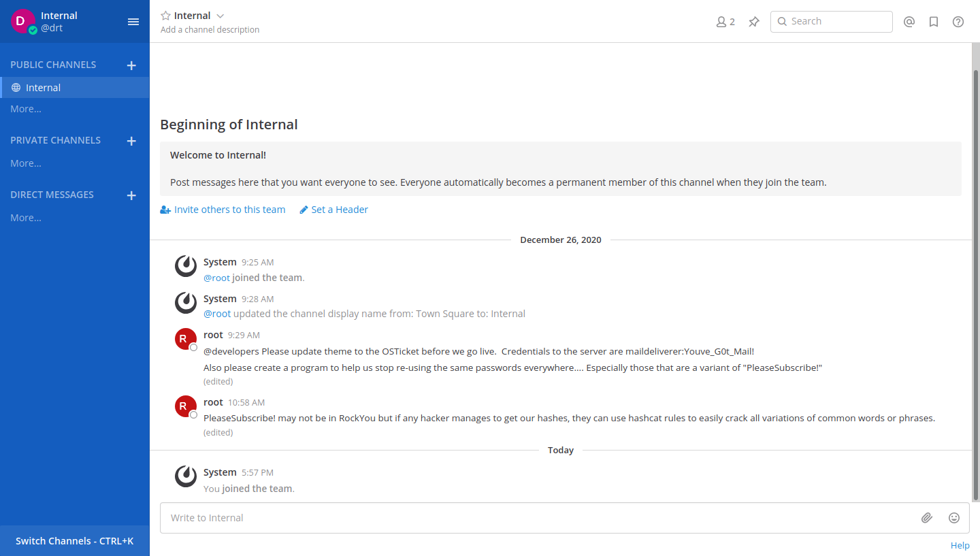Image resolution: width=980 pixels, height=556 pixels.
Task: Click the 5:57 PM timestamp
Action: click(257, 473)
